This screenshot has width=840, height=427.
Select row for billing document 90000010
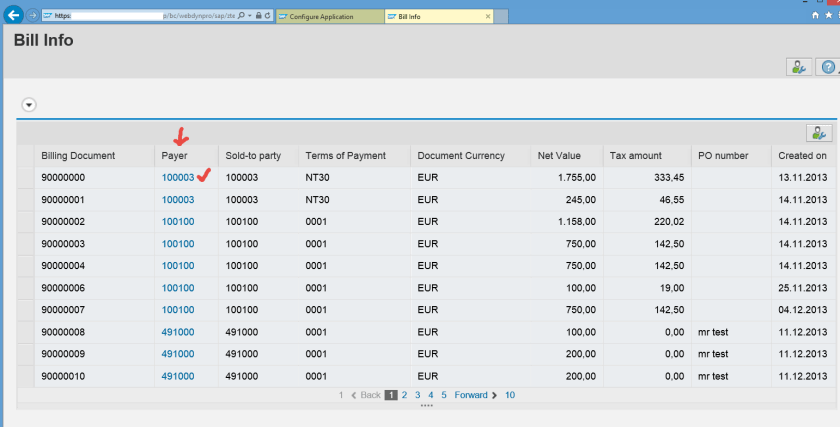coord(25,376)
